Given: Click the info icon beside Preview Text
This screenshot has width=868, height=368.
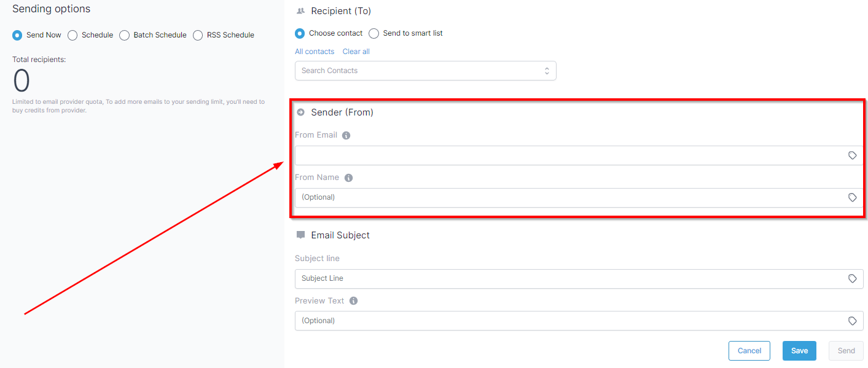Looking at the screenshot, I should 353,301.
